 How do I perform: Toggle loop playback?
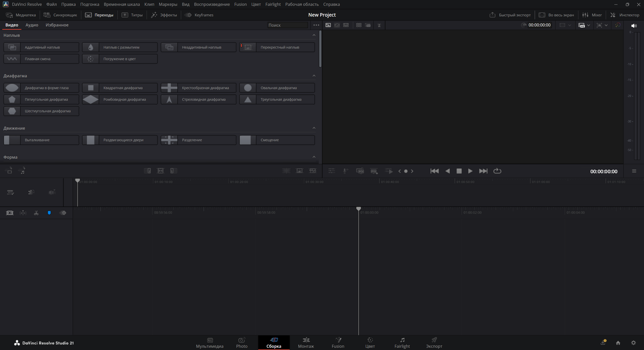tap(497, 171)
